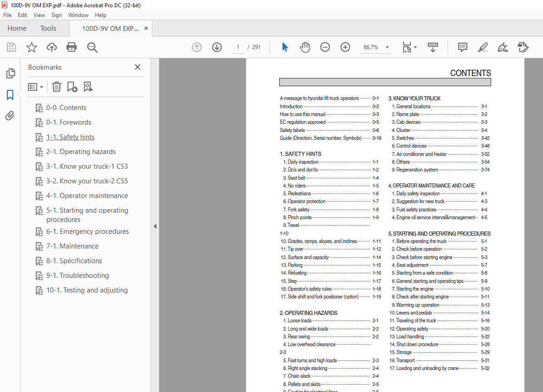The width and height of the screenshot is (543, 392).
Task: Click the page number input field
Action: pyautogui.click(x=238, y=47)
